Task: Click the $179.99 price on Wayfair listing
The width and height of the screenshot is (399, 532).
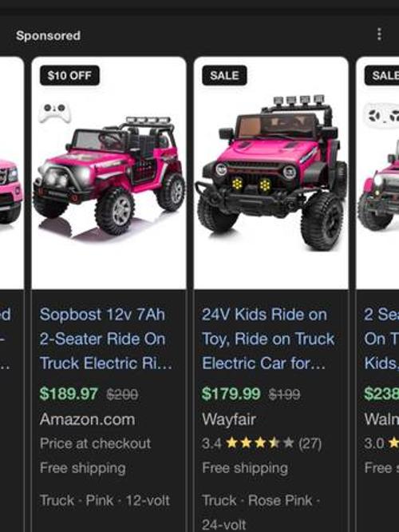Action: (x=231, y=394)
